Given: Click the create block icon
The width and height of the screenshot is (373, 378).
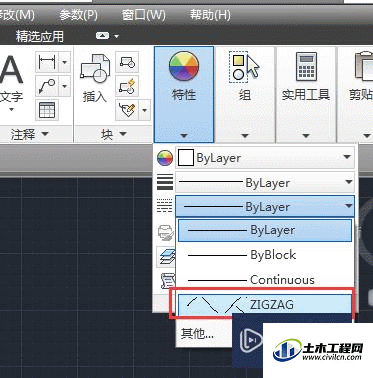Looking at the screenshot, I should click(127, 62).
